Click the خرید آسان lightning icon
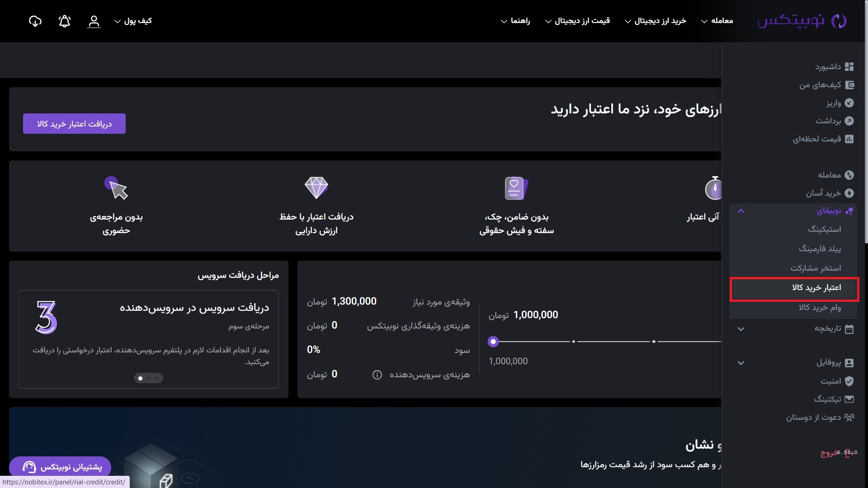 pyautogui.click(x=849, y=193)
